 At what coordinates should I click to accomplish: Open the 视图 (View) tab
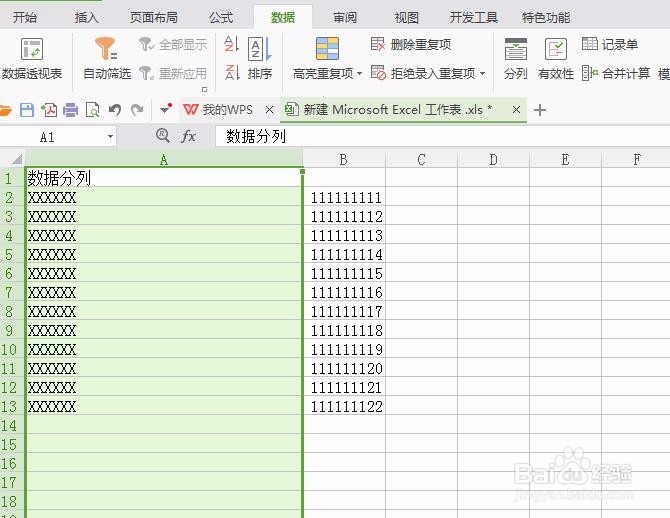pyautogui.click(x=406, y=18)
